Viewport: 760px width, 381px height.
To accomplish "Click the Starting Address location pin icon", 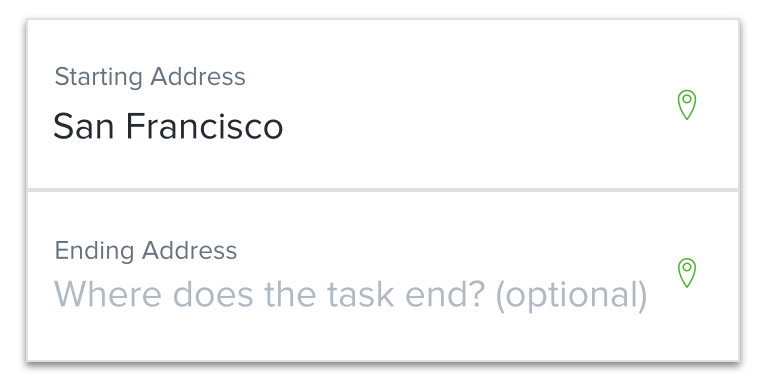I will coord(686,105).
